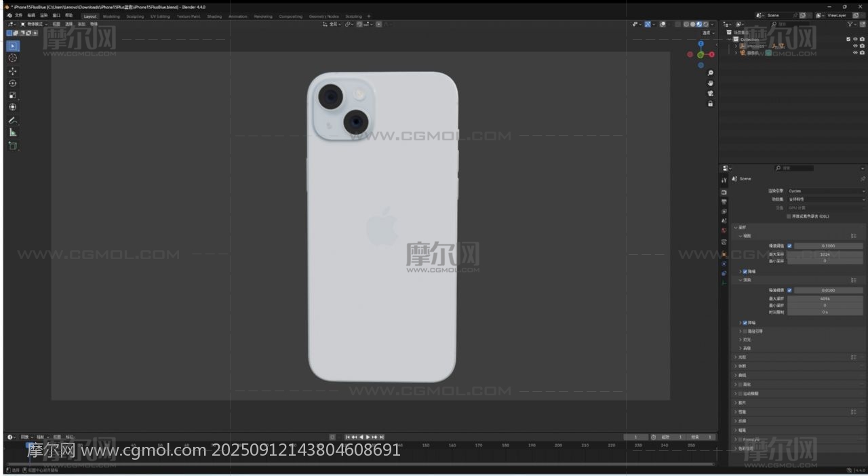This screenshot has height=476, width=868.
Task: Click the viewport zoom magnifier icon
Action: pyautogui.click(x=711, y=73)
